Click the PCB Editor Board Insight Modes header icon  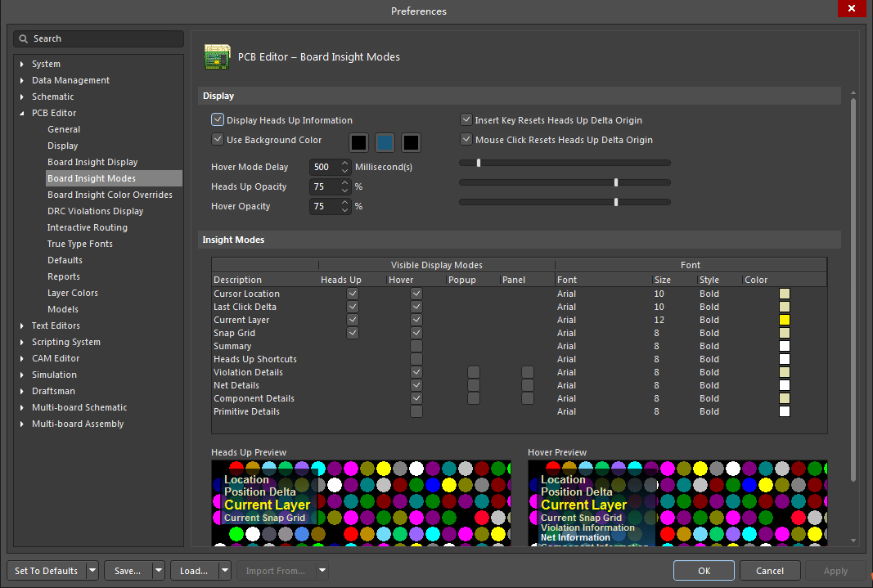[217, 57]
